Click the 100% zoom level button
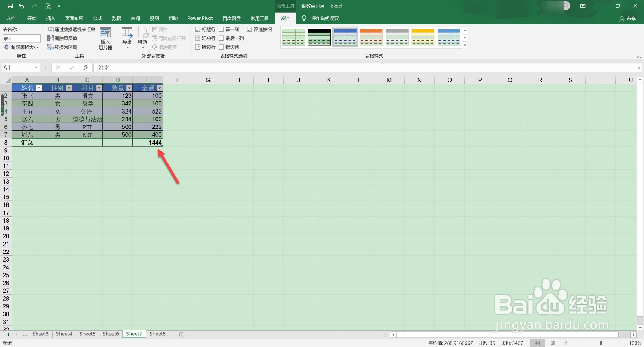This screenshot has width=644, height=347. point(635,343)
